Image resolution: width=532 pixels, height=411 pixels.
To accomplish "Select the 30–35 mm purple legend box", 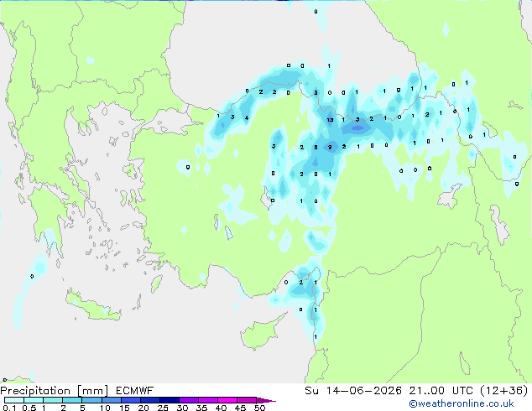I will tap(188, 400).
